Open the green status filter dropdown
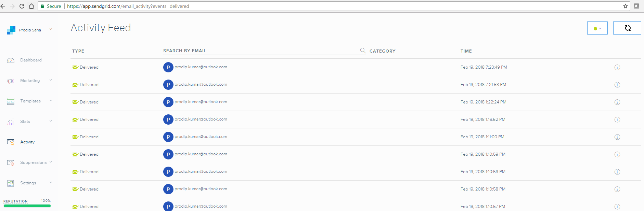 pos(597,28)
